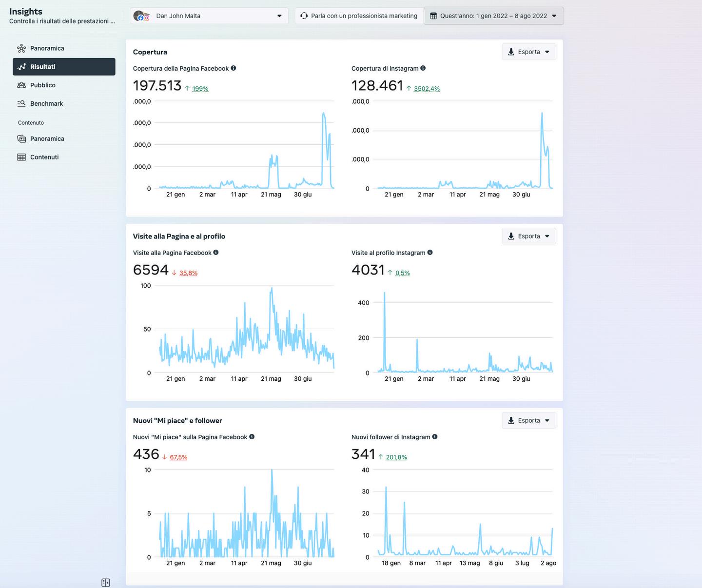Image resolution: width=702 pixels, height=588 pixels.
Task: Open Esporta dropdown in Copertura section
Action: pos(529,52)
